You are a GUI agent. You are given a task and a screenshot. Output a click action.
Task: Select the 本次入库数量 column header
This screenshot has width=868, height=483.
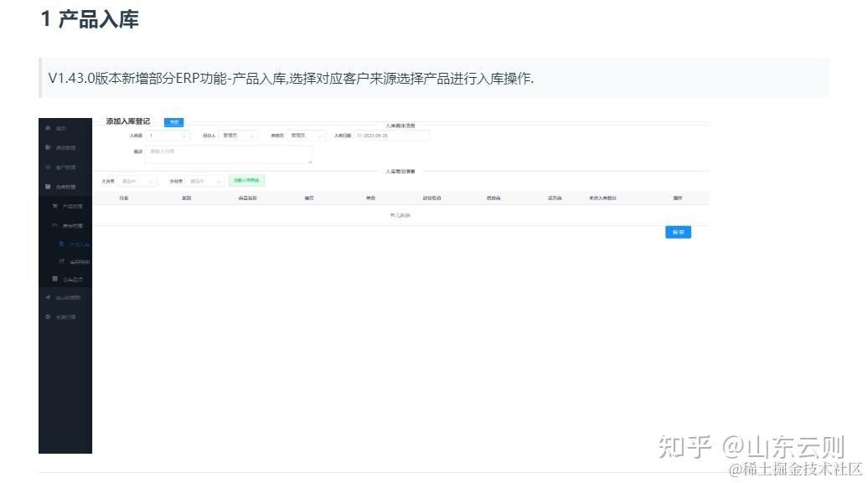pyautogui.click(x=605, y=198)
